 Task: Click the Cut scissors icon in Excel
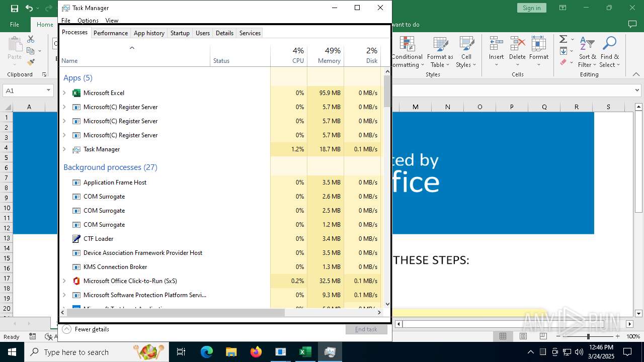click(31, 39)
